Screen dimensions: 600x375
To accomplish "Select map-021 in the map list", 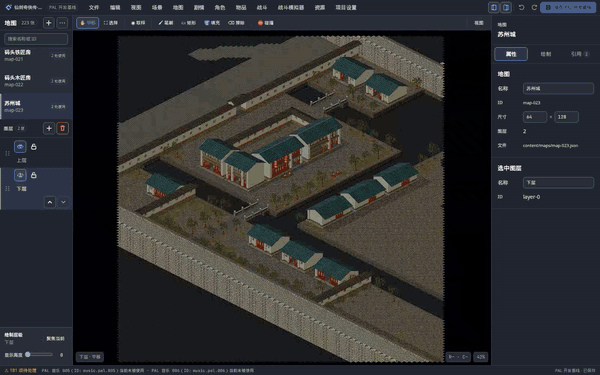I will (36, 55).
